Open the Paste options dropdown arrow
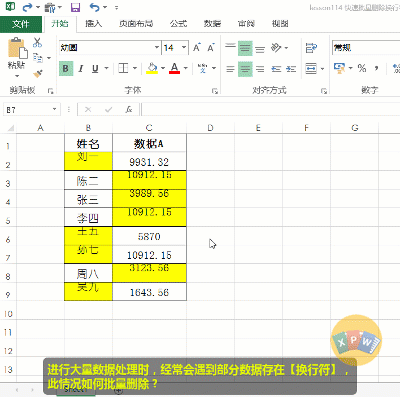Screen dimensions: 400x397 coord(17,76)
